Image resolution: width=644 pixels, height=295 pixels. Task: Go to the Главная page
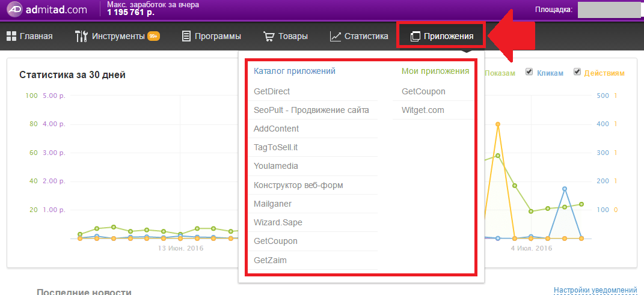pyautogui.click(x=29, y=36)
